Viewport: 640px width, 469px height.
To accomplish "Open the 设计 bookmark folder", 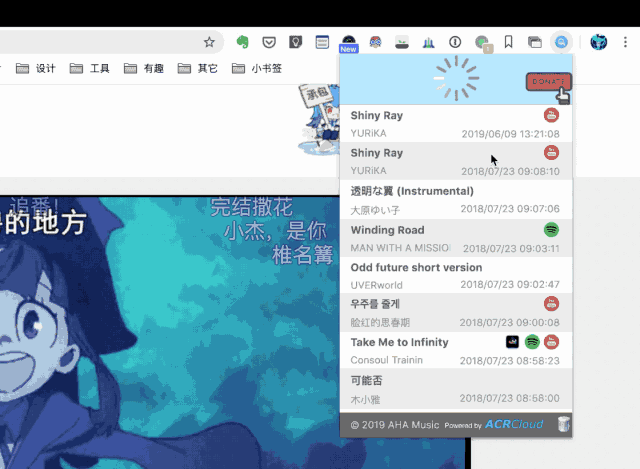I will (x=36, y=69).
